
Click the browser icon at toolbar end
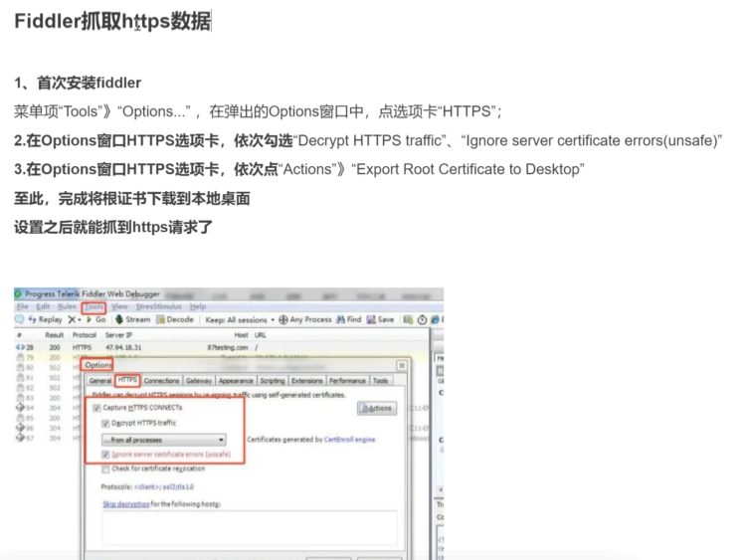[x=435, y=319]
